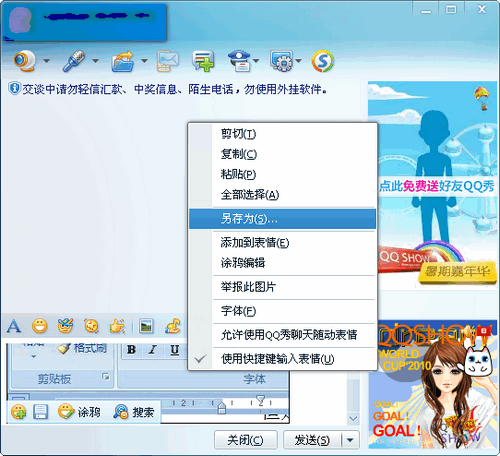Open the video chat options arrow

[x=47, y=61]
